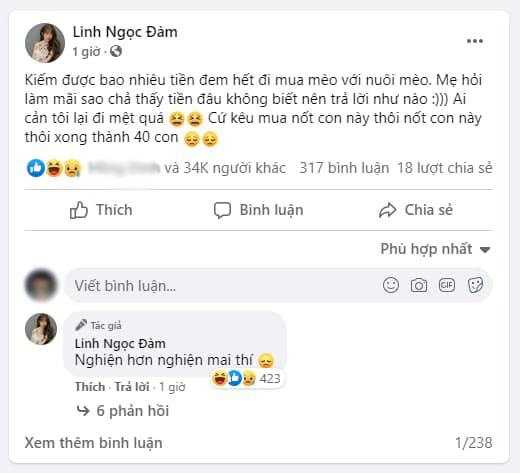This screenshot has height=473, width=520.
Task: Click Trả lời under the author's comment
Action: point(132,387)
